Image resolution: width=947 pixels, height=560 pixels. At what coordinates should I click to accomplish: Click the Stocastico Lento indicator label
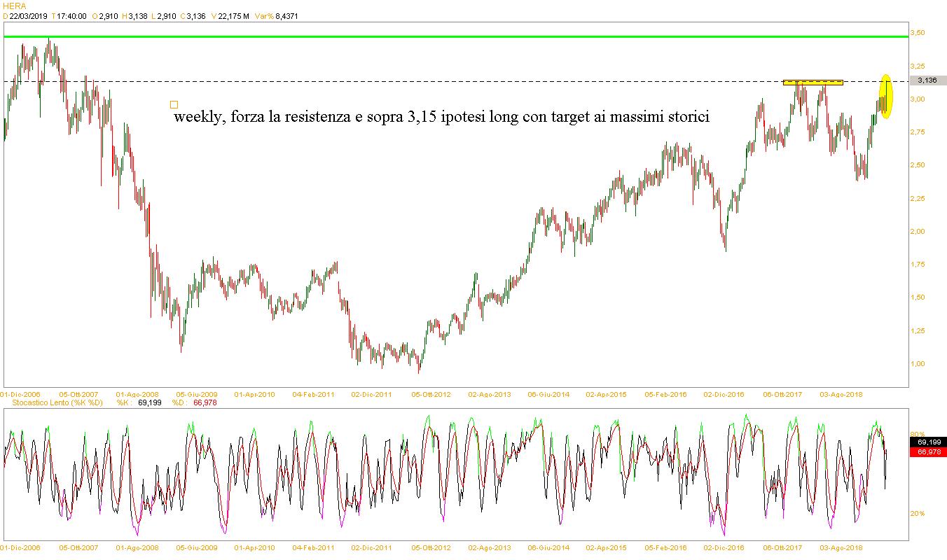[x=53, y=402]
